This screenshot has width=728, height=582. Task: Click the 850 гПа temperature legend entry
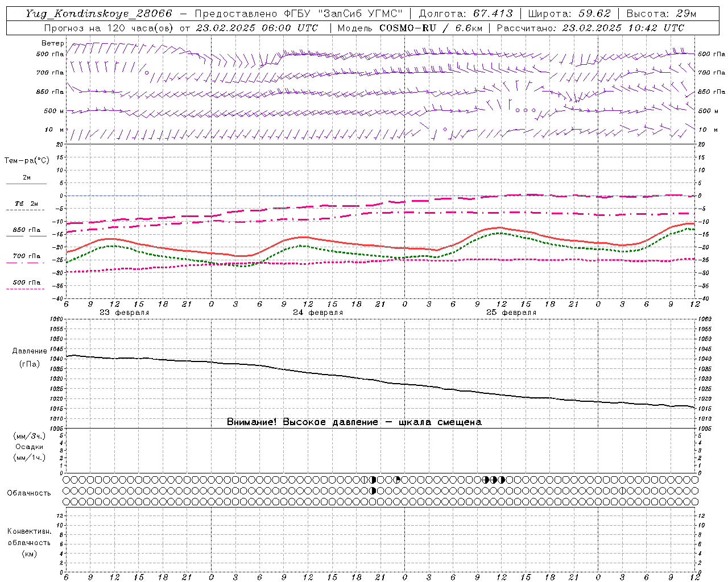27,230
